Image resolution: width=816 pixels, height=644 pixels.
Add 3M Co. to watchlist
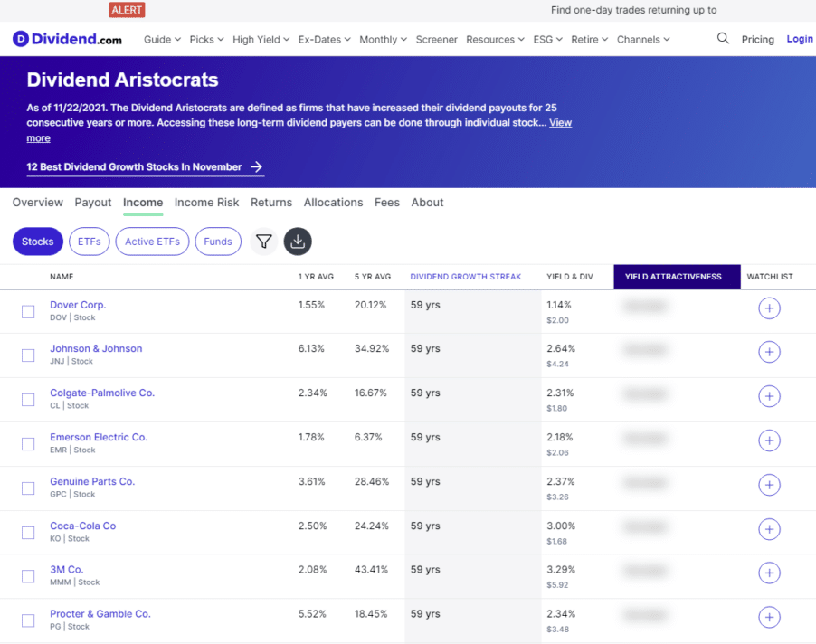coord(769,573)
